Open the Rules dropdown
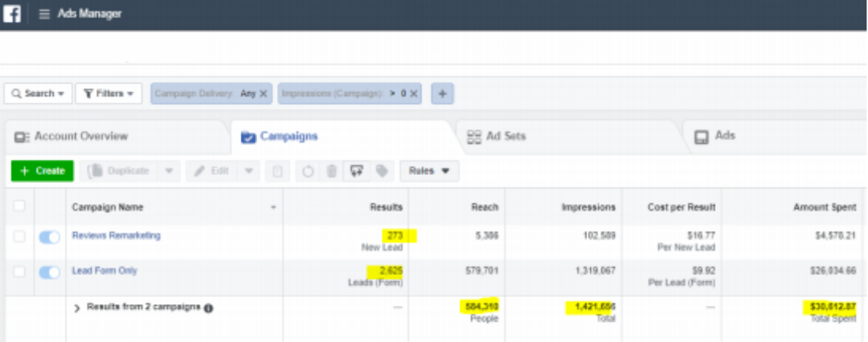The height and width of the screenshot is (342, 868). pyautogui.click(x=429, y=171)
